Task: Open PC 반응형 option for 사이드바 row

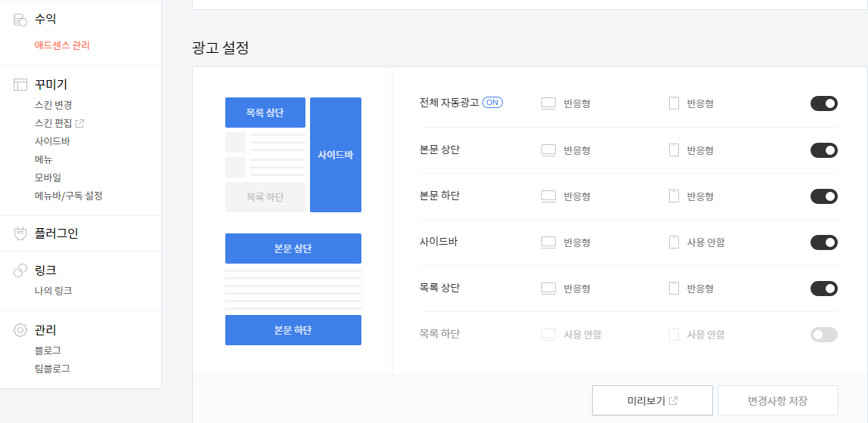Action: pos(577,242)
